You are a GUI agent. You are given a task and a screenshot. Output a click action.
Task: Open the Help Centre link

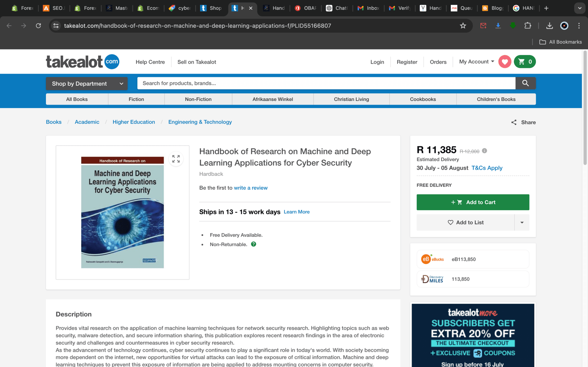pos(150,62)
